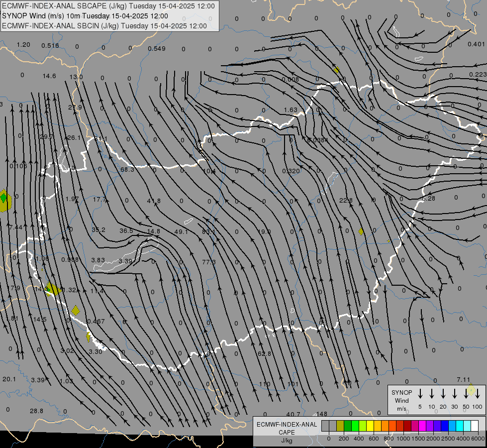Click the 100 m/s wind arrow in the legend
The height and width of the screenshot is (448, 487).
click(x=478, y=393)
